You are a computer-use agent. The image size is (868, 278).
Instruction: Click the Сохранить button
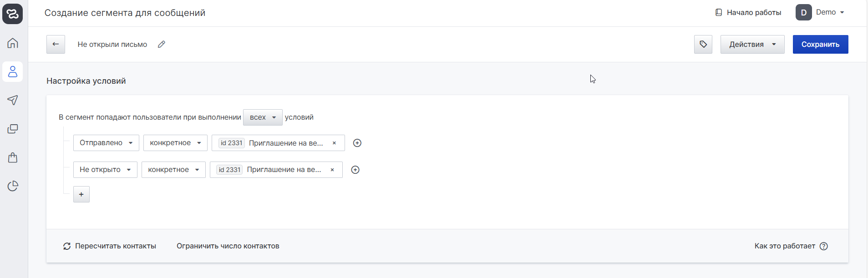tap(820, 44)
